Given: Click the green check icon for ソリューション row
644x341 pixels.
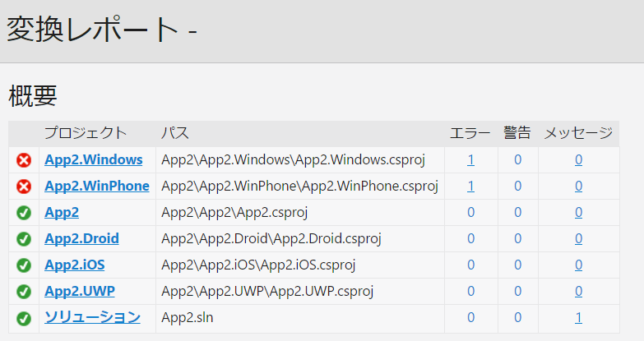Looking at the screenshot, I should pyautogui.click(x=24, y=318).
